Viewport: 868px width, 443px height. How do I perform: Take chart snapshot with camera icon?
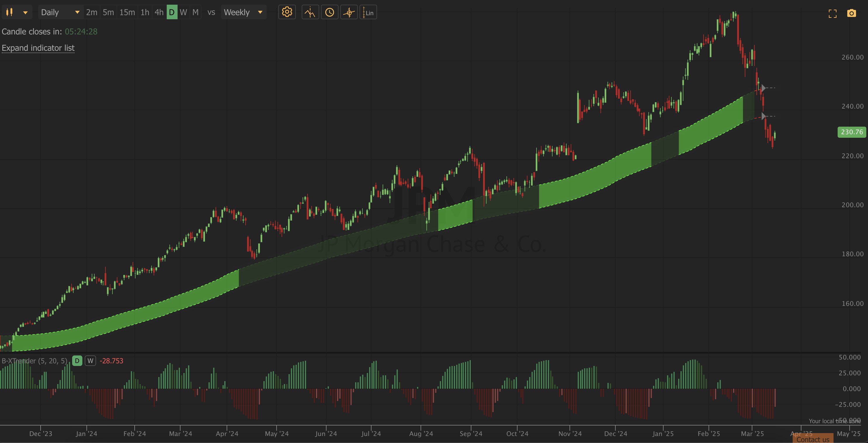[x=851, y=13]
